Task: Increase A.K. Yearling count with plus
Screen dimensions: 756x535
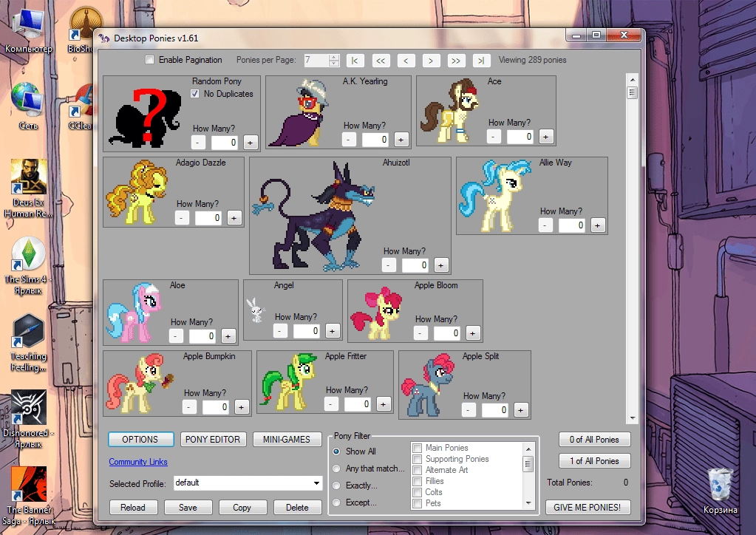Action: tap(401, 140)
